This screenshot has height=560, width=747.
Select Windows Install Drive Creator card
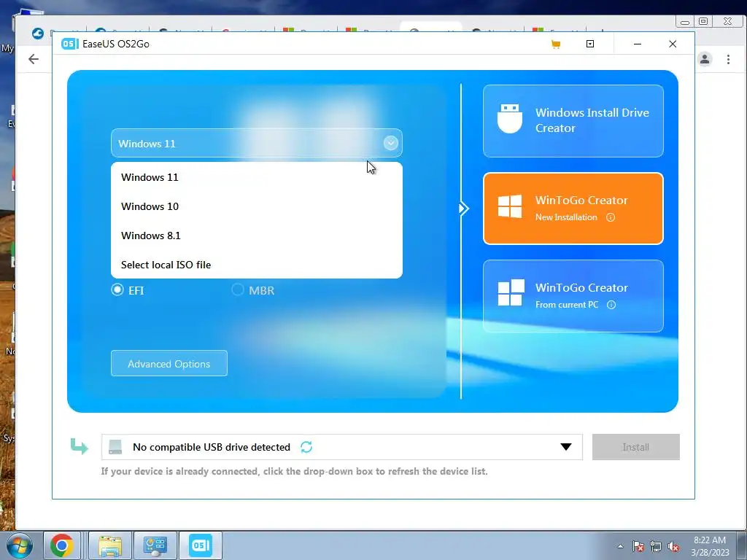point(573,121)
